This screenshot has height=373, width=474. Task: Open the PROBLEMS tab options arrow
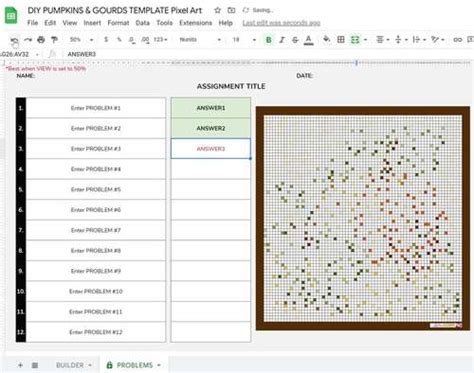click(159, 365)
